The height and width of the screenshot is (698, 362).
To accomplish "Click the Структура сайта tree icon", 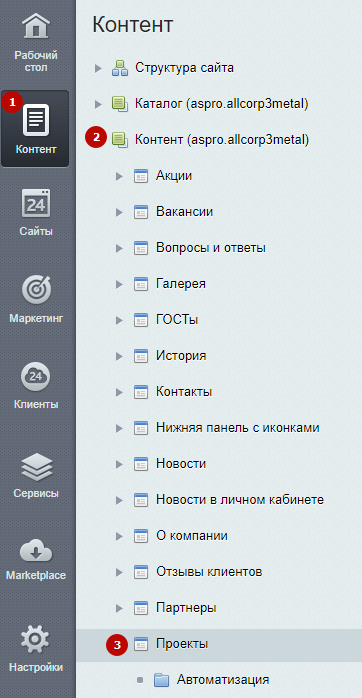I will point(119,68).
